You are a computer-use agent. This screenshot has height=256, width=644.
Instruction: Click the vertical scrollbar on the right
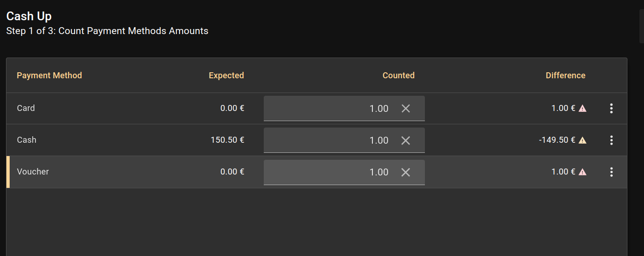coord(641,28)
